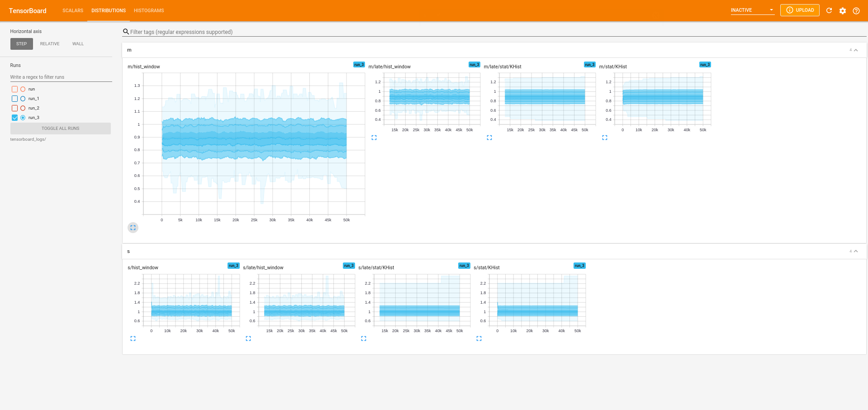
Task: Expand the s/late/stat/KHist chart
Action: (x=363, y=338)
